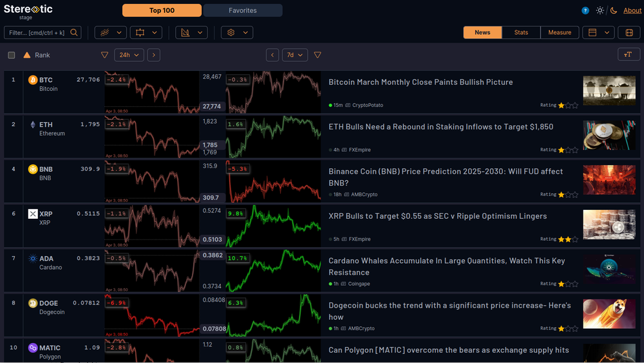
Task: Open ETH Bulls Need a Rebound headline
Action: pyautogui.click(x=440, y=127)
